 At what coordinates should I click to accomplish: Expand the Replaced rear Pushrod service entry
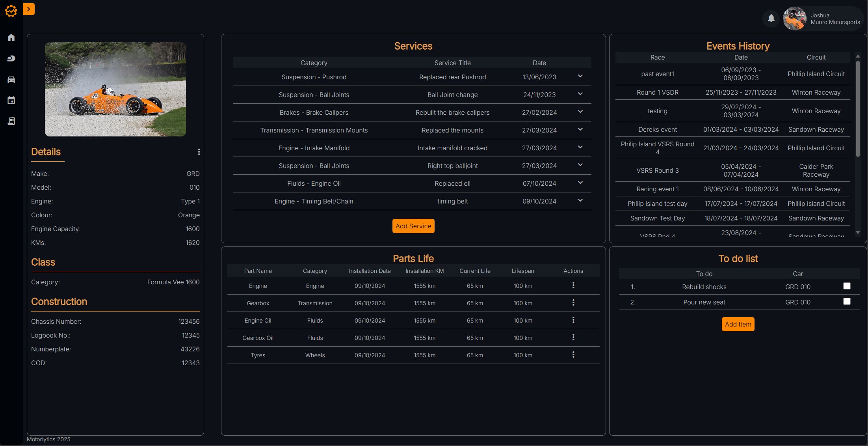click(x=580, y=76)
